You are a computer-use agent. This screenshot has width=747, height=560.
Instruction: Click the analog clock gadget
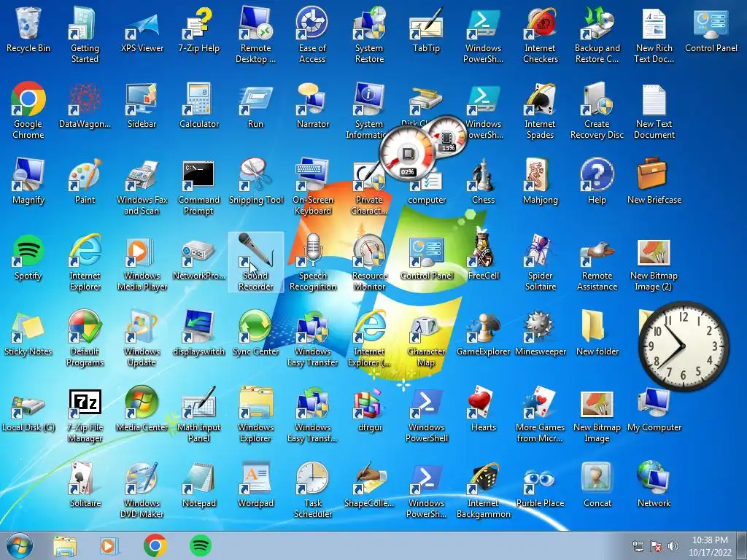(684, 346)
